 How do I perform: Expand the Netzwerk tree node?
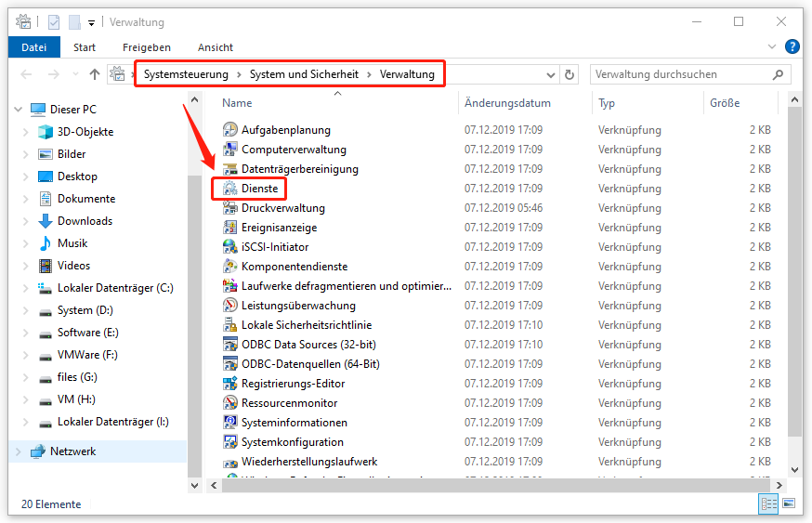coord(19,451)
